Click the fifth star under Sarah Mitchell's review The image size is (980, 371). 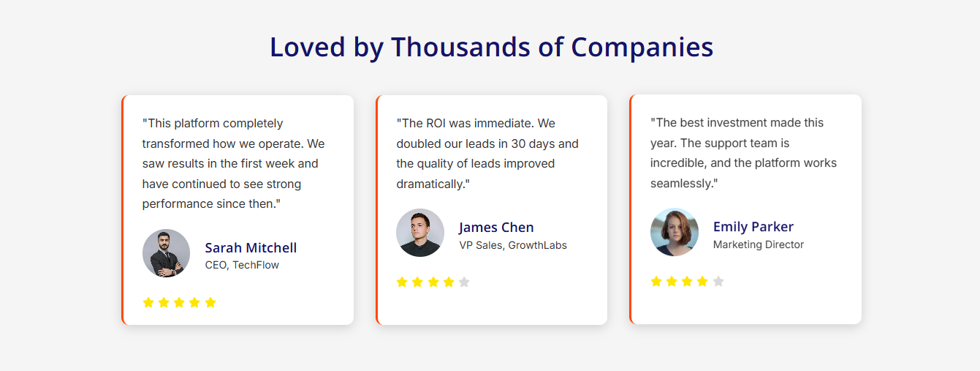pos(210,302)
